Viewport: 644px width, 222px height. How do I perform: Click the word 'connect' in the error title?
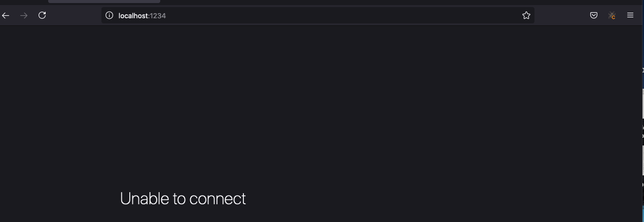tap(218, 199)
